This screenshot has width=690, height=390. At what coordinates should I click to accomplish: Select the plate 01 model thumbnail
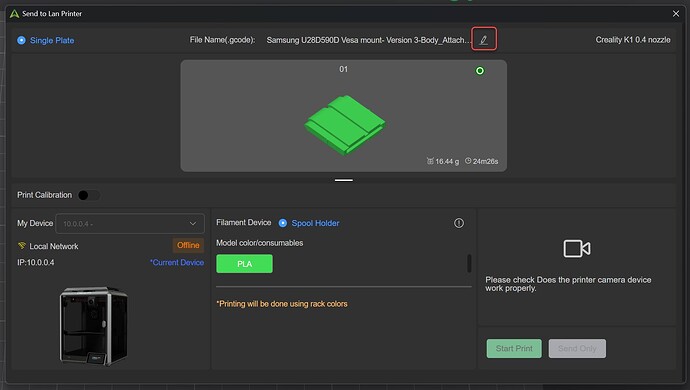[344, 116]
